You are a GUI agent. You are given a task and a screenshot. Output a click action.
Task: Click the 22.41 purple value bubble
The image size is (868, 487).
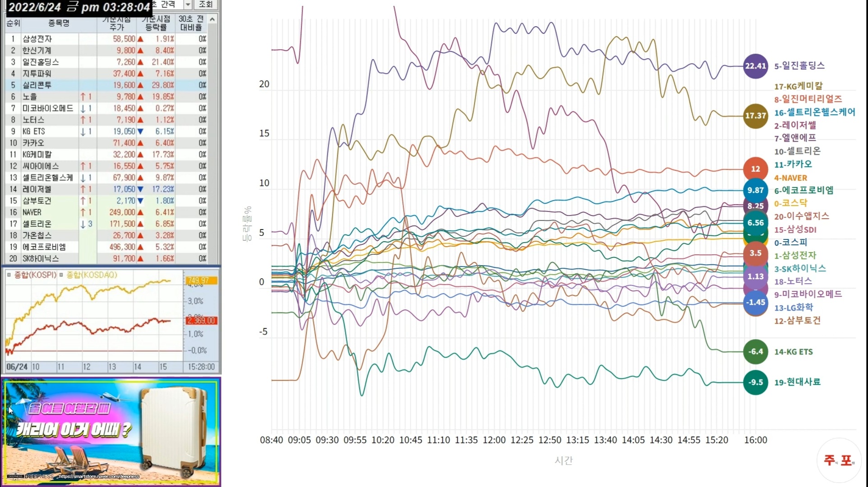755,66
